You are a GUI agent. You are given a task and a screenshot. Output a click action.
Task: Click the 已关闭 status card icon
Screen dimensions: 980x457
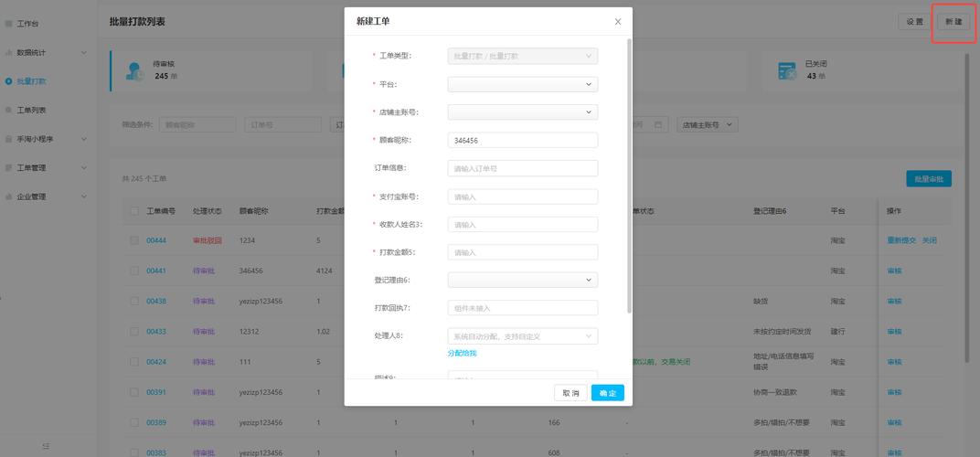pos(786,70)
